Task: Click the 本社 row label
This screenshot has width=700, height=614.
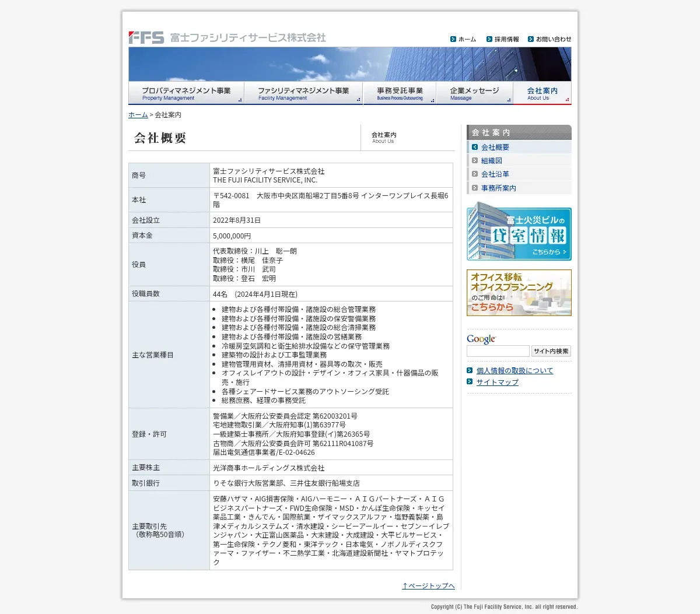Action: [139, 200]
